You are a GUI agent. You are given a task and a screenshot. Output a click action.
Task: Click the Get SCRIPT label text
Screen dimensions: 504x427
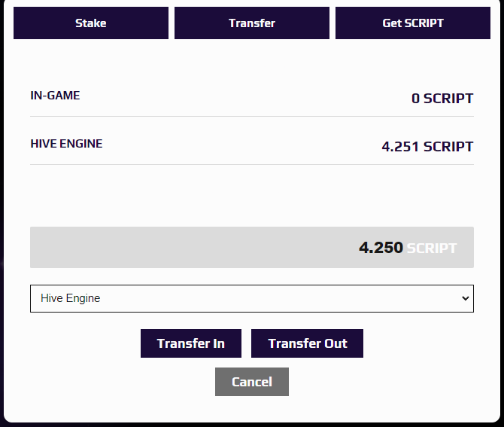413,23
